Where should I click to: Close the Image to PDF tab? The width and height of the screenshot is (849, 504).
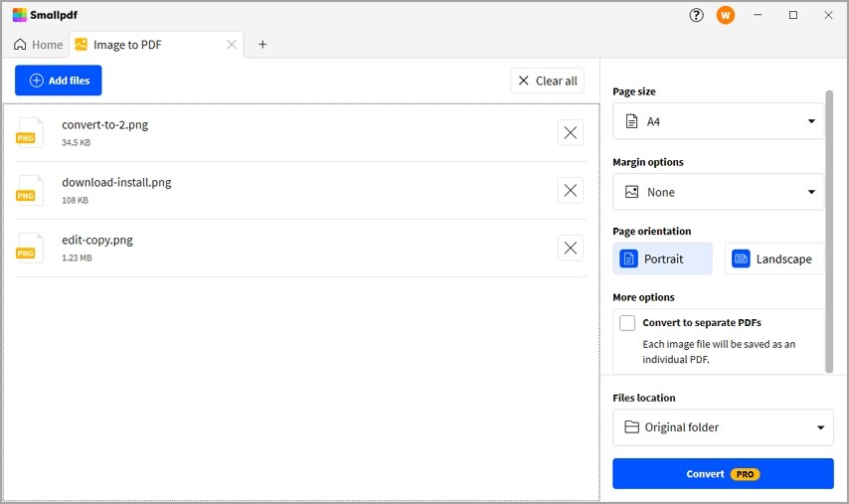click(x=232, y=45)
